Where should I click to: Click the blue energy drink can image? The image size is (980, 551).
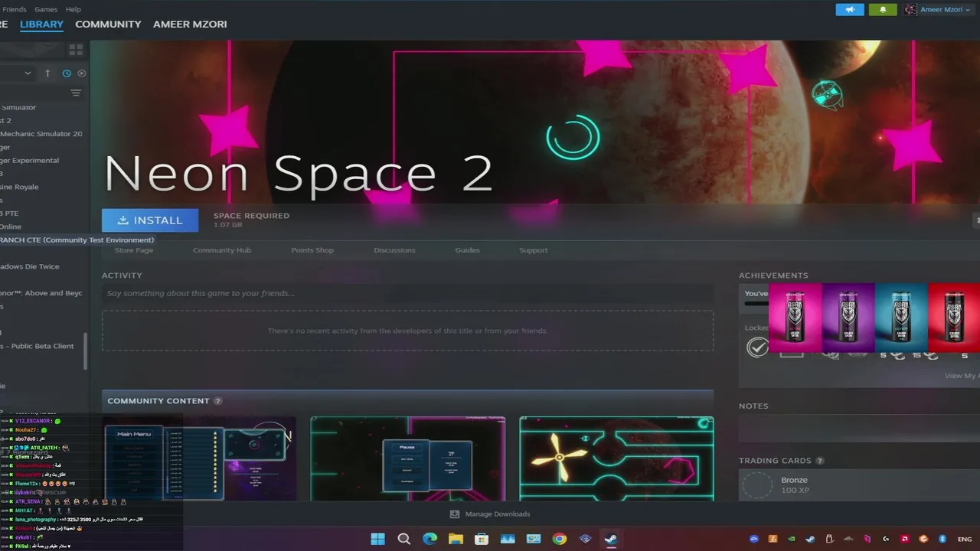pyautogui.click(x=901, y=318)
